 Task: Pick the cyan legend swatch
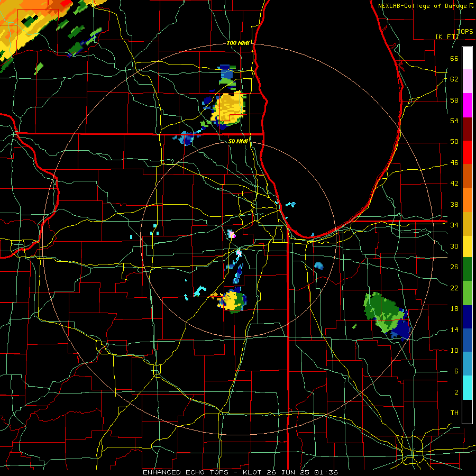pyautogui.click(x=467, y=388)
